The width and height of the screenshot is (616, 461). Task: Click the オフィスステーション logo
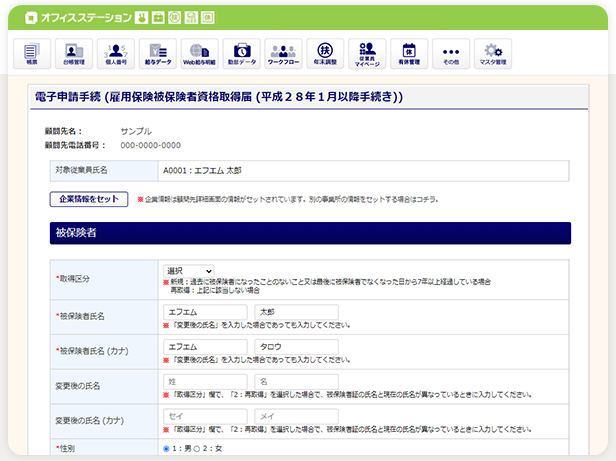pyautogui.click(x=78, y=18)
